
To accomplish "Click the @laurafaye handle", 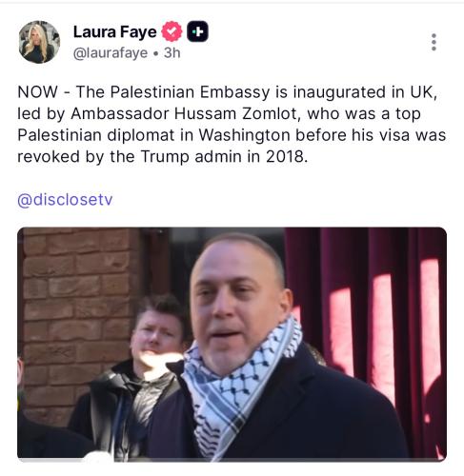I will (111, 53).
